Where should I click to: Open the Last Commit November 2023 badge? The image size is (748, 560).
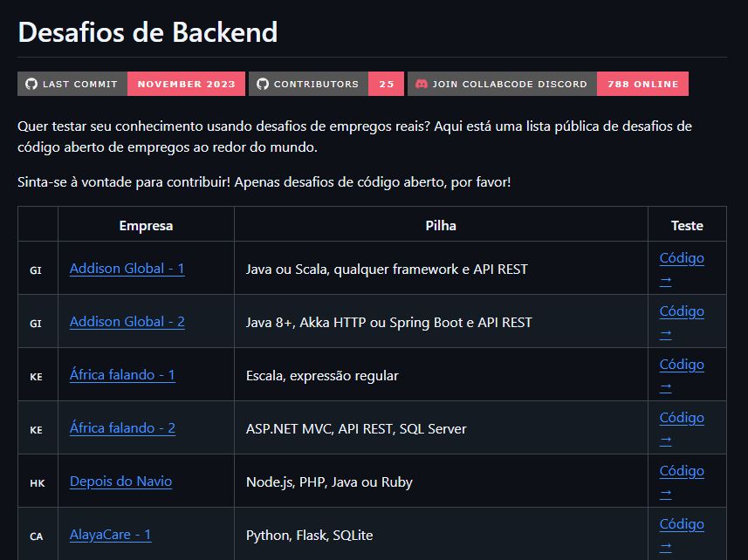point(131,84)
